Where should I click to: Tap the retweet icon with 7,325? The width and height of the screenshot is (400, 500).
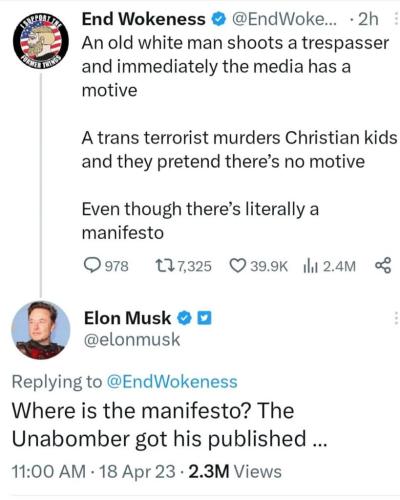click(165, 266)
